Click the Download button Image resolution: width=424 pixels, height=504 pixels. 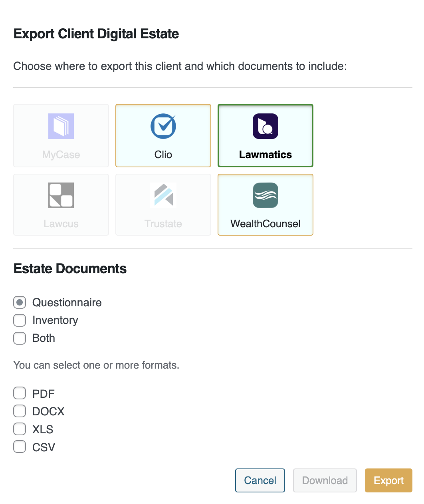(325, 480)
